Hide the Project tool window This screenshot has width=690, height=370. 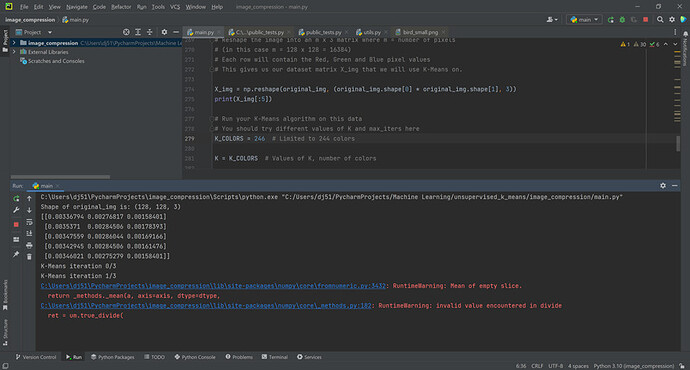(x=176, y=32)
